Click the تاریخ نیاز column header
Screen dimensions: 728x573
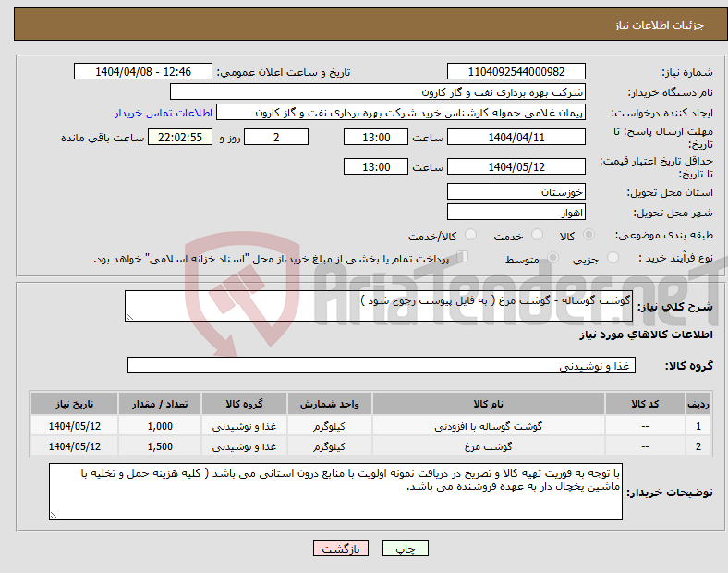(74, 404)
